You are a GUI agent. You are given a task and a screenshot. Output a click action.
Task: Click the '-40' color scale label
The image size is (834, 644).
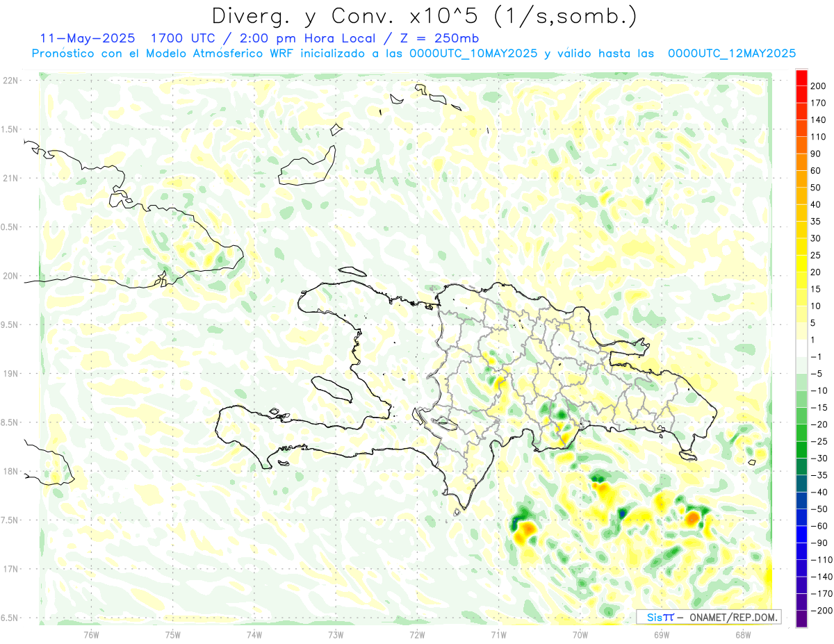click(818, 492)
